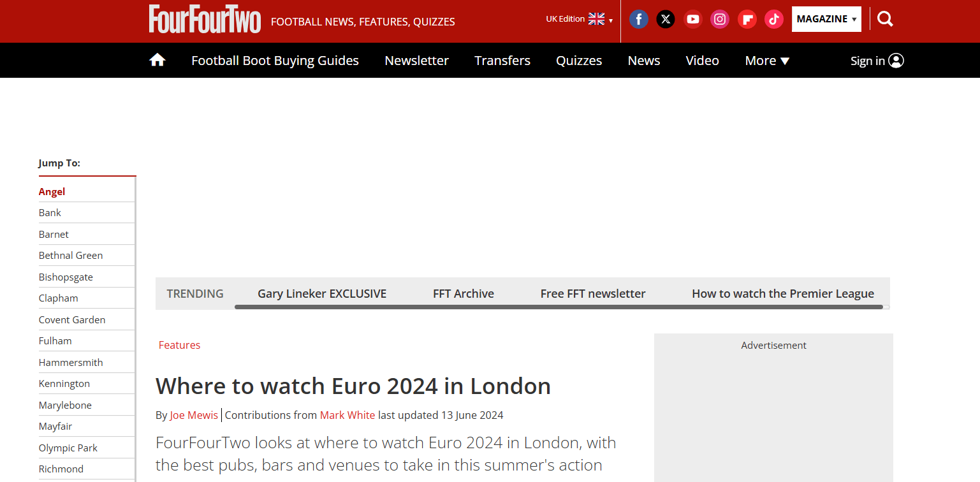Click Sign in account link
Image resolution: width=980 pixels, height=482 pixels.
click(877, 61)
